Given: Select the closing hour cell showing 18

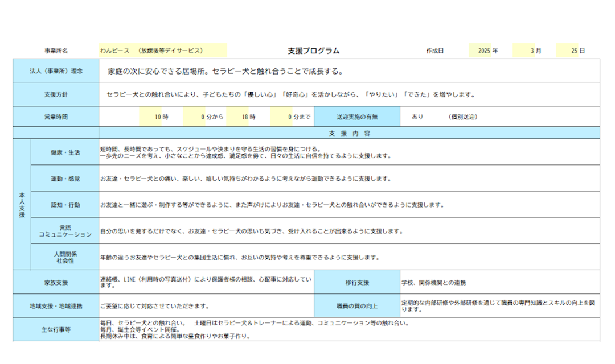Looking at the screenshot, I should click(x=237, y=117).
